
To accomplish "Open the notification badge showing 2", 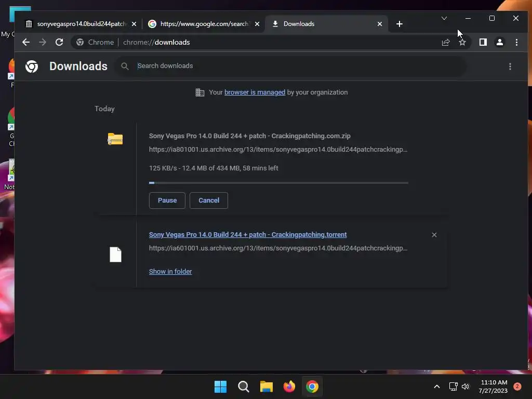I will [x=517, y=387].
